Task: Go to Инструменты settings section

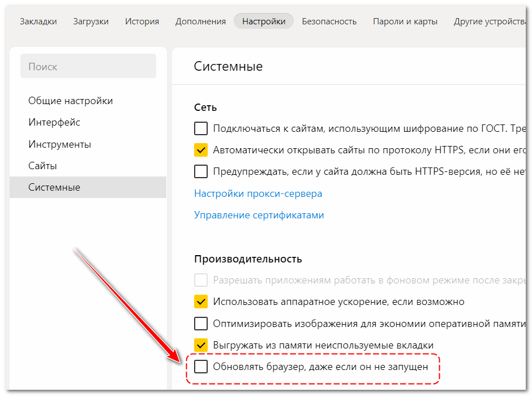Action: click(59, 144)
